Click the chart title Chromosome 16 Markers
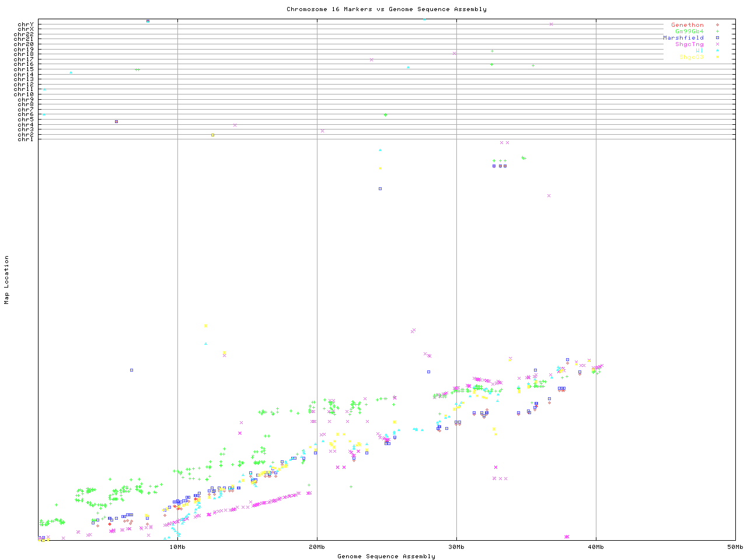Screen dimensions: 747x560 click(386, 9)
